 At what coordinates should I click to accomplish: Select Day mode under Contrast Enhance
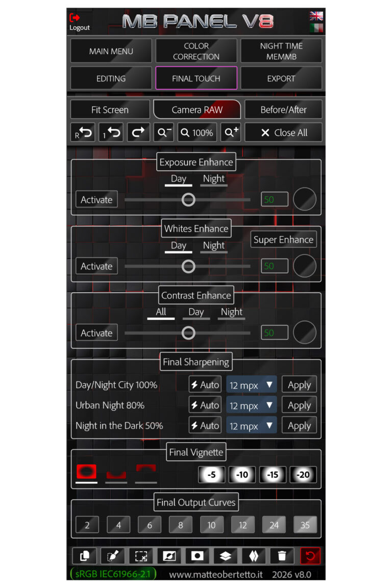click(196, 313)
